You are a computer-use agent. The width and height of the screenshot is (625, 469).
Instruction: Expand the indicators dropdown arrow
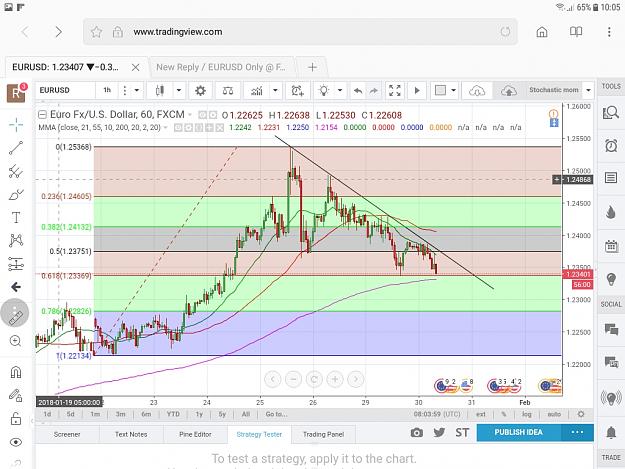tap(275, 90)
